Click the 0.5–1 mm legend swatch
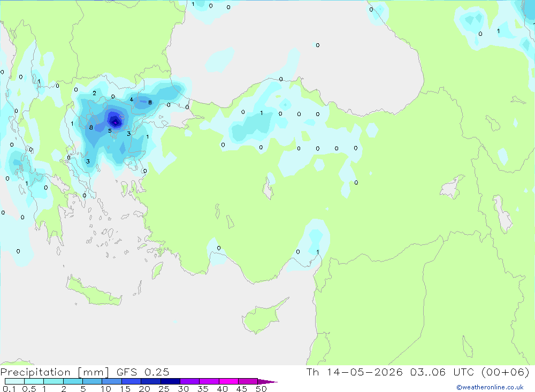 point(34,381)
